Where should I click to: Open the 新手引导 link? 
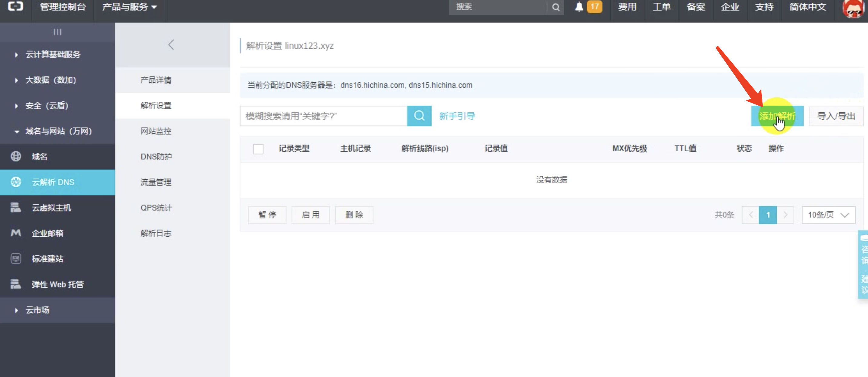457,116
